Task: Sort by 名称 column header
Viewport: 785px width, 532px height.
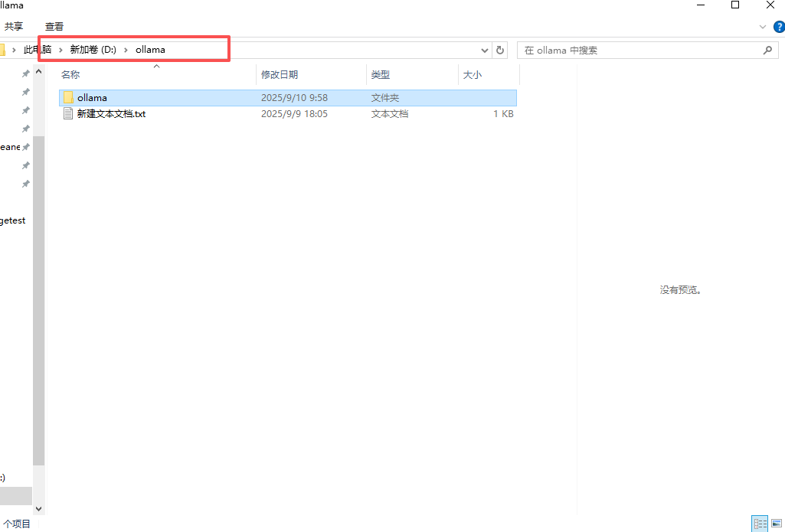Action: [x=157, y=74]
